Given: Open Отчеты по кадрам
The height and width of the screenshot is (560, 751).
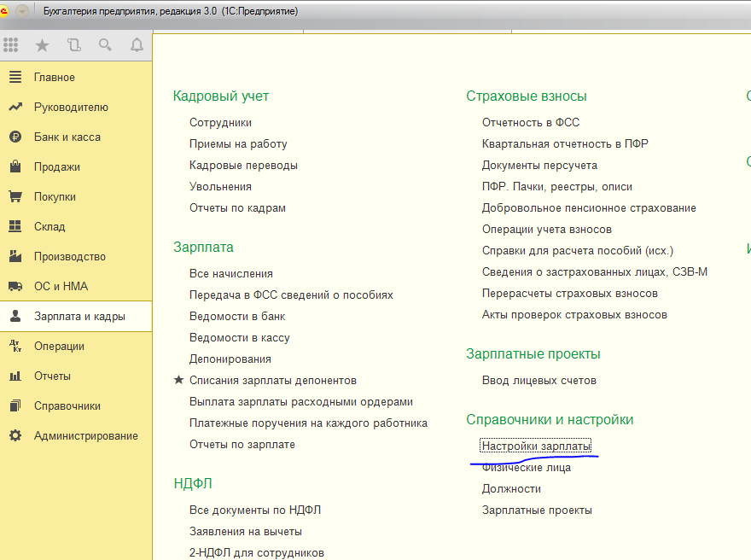Looking at the screenshot, I should pyautogui.click(x=237, y=208).
